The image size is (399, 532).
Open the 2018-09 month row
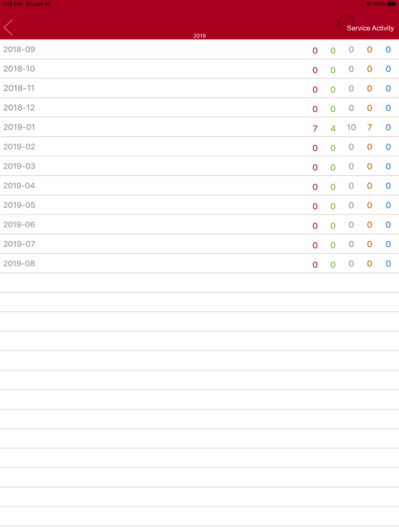tap(199, 49)
